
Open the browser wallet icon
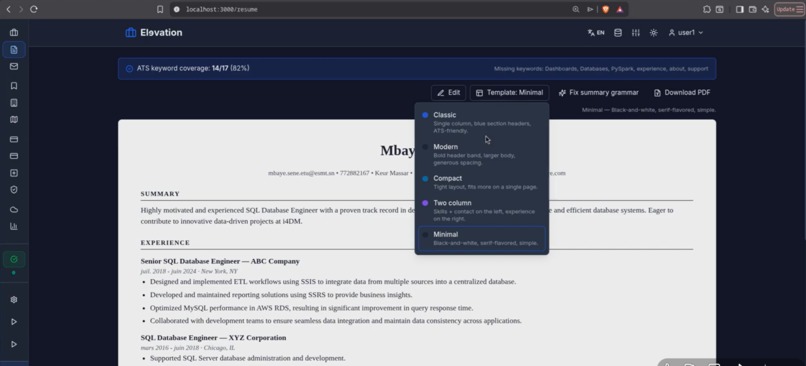[x=752, y=9]
